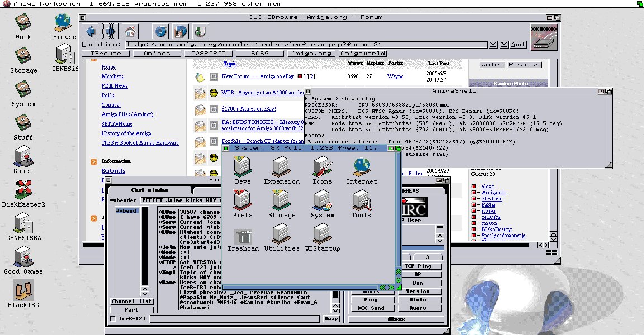The image size is (644, 335).
Task: Launch DiskMaster2 from the desktop
Action: coord(23,194)
